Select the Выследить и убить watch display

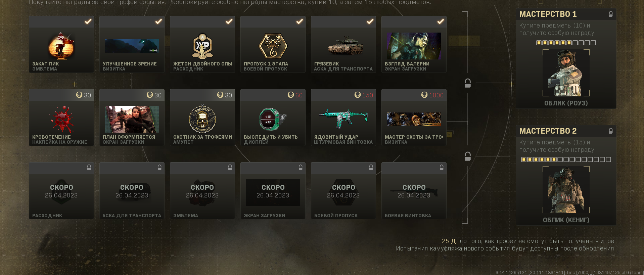pos(273,119)
